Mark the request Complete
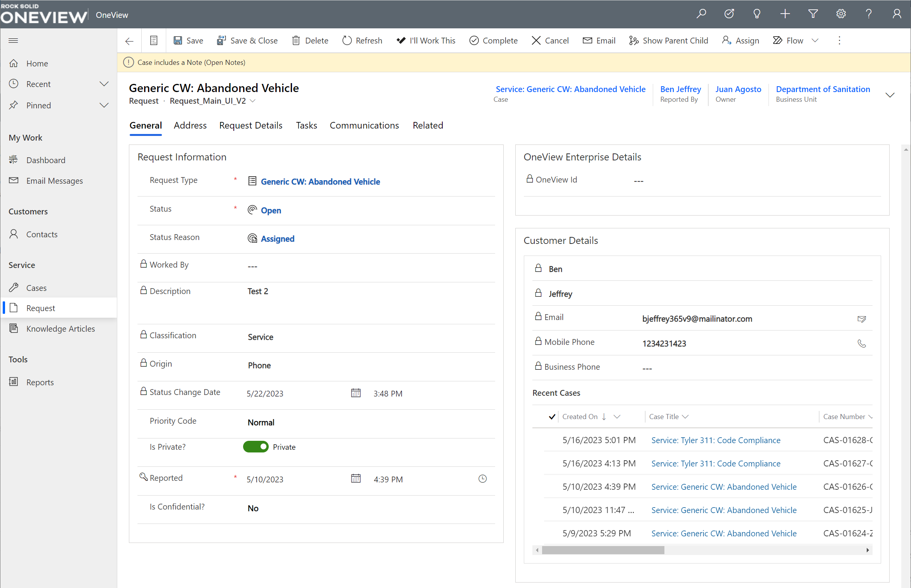Screen dimensions: 911x588 tap(493, 40)
